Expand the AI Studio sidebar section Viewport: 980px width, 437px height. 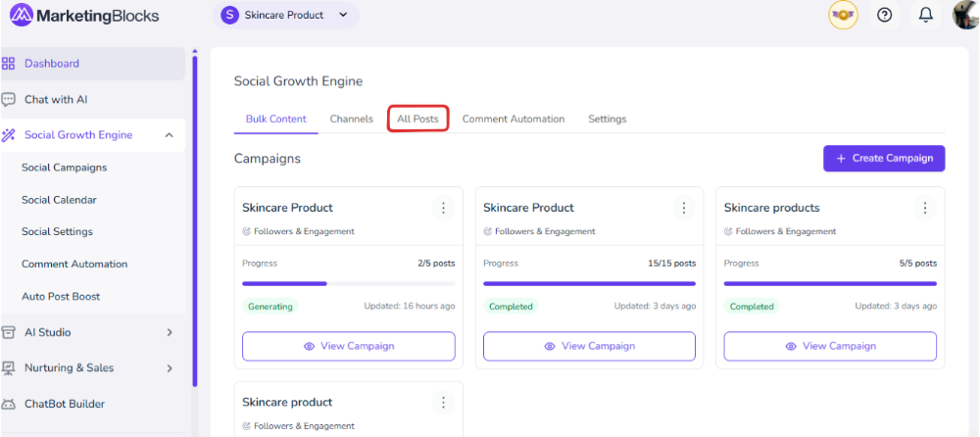(x=169, y=332)
